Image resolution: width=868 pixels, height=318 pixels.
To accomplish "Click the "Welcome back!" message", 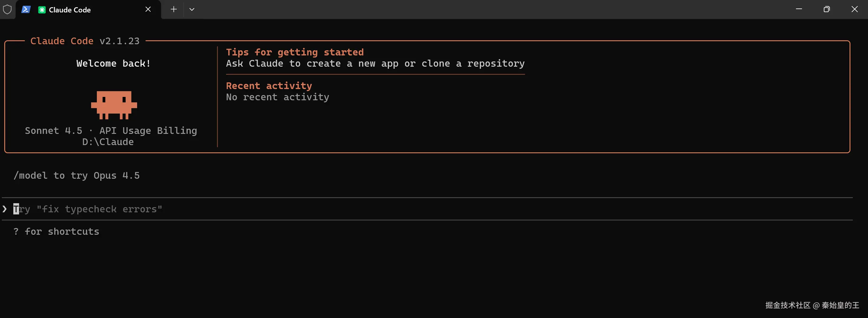I will tap(113, 64).
